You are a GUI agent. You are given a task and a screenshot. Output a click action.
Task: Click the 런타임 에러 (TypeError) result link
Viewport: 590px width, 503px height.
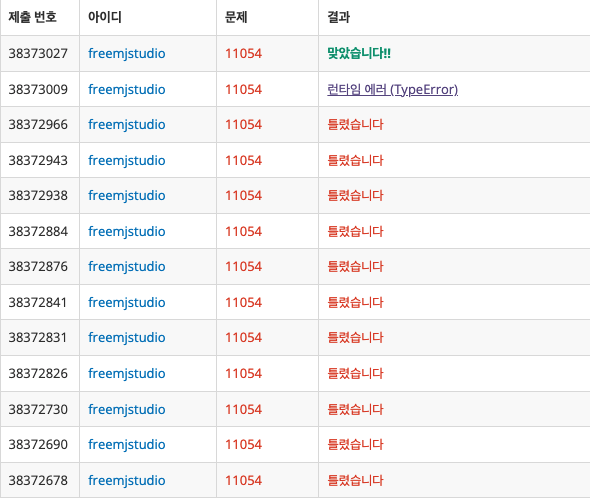pyautogui.click(x=392, y=90)
